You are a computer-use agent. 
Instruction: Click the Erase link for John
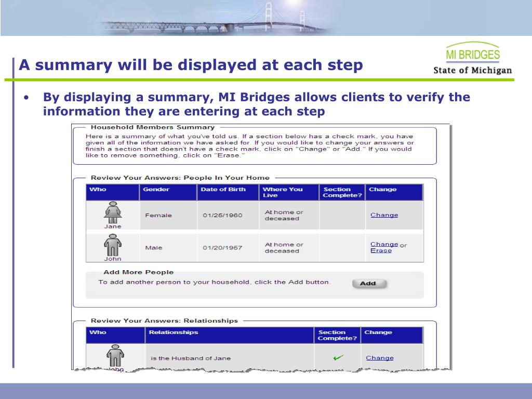click(x=381, y=250)
